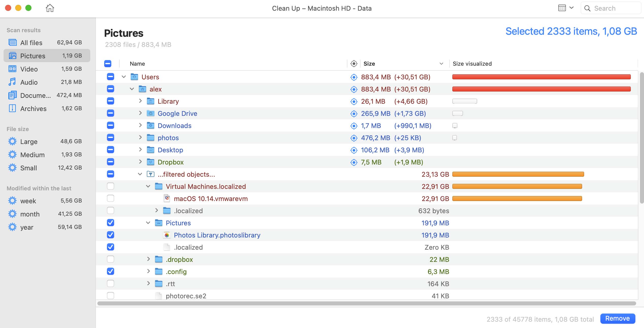The image size is (644, 328).
Task: Uncheck the .config folder selection
Action: [111, 271]
